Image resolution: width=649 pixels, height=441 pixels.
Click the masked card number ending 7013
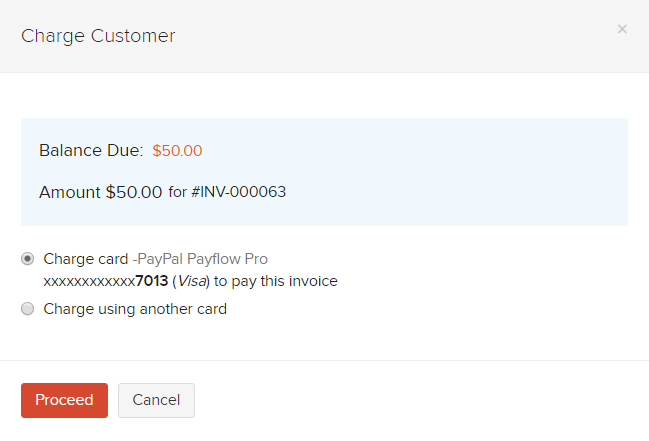coord(106,281)
